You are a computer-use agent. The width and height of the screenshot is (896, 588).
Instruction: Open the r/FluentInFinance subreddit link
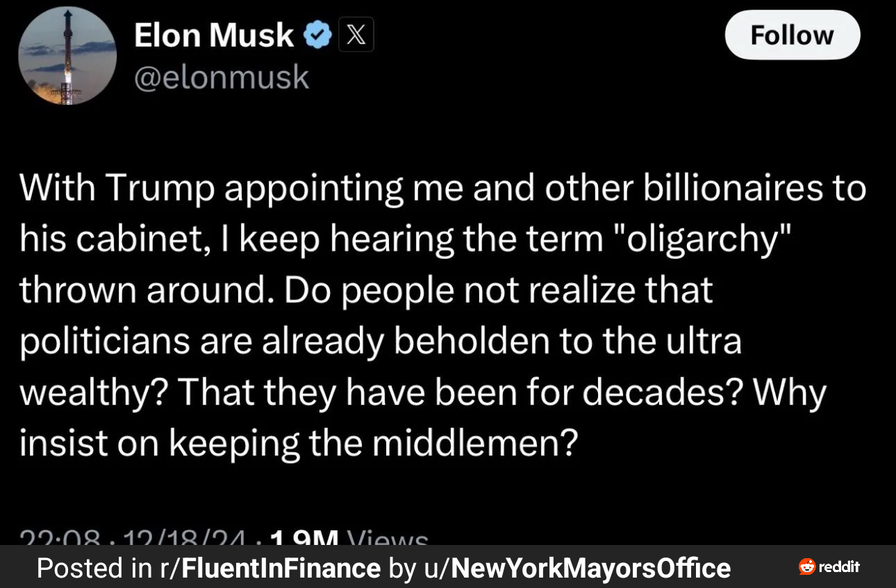[x=270, y=568]
